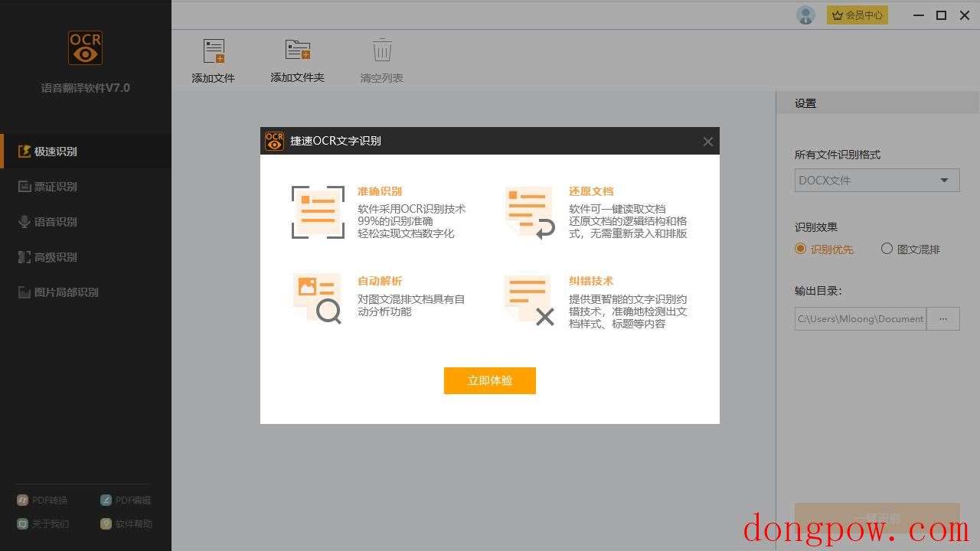Switch to 语音识别 mode
Screen dimensions: 980x551
[x=86, y=222]
